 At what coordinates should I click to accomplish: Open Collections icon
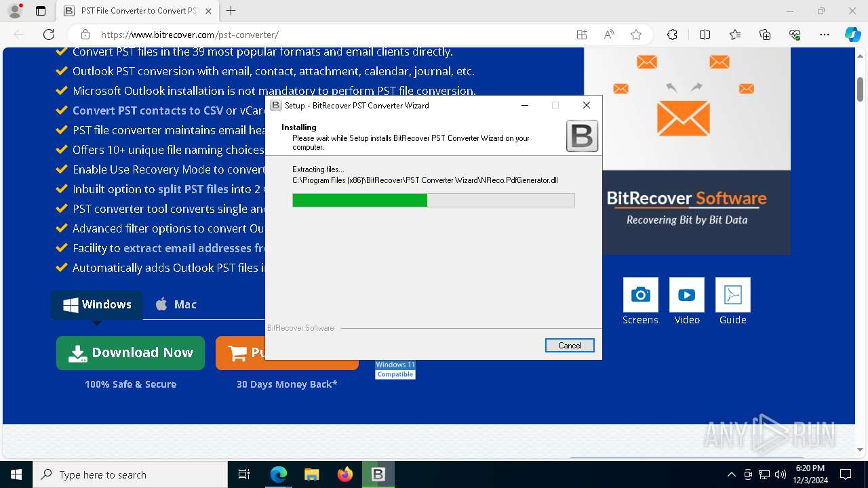point(765,35)
